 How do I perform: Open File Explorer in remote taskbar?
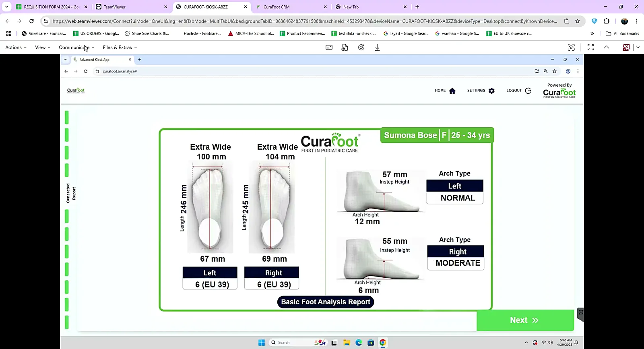point(347,343)
